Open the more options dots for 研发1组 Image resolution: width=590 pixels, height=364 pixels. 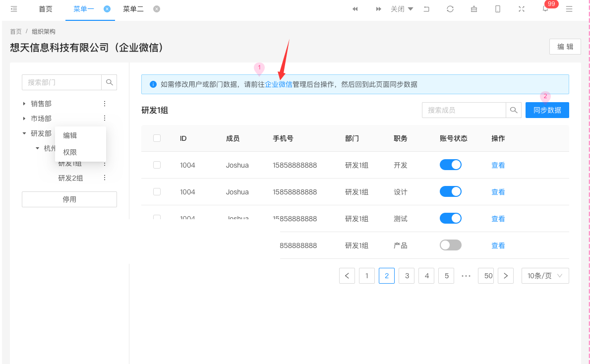(x=105, y=164)
